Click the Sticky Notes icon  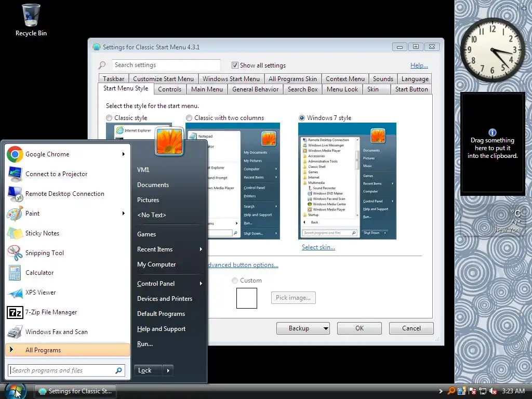tap(15, 233)
